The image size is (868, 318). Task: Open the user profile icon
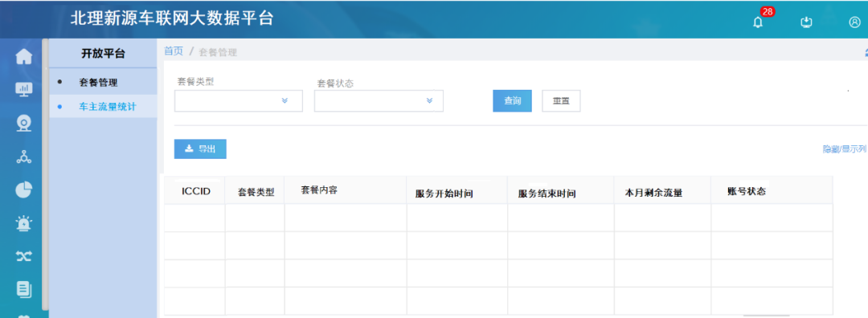pyautogui.click(x=854, y=22)
